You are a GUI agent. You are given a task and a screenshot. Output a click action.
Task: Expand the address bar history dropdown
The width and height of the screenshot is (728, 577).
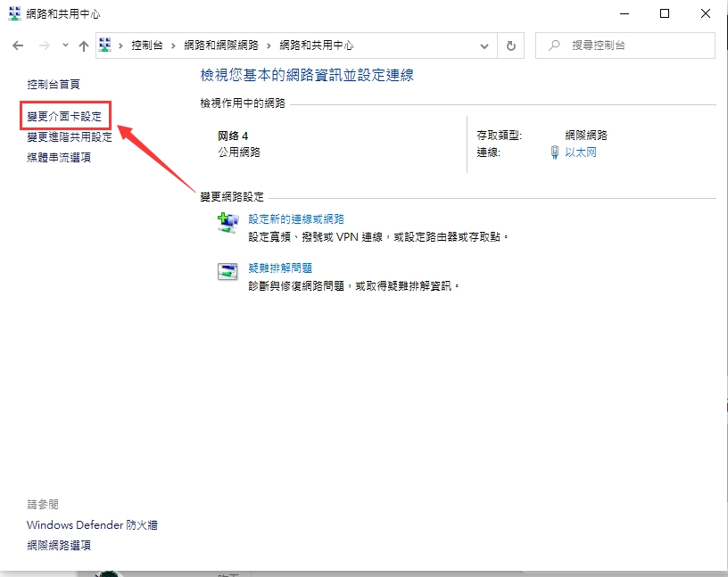click(x=484, y=45)
